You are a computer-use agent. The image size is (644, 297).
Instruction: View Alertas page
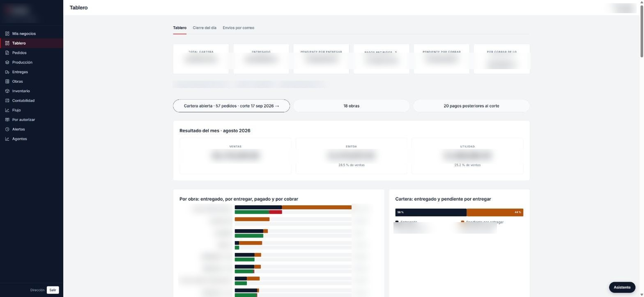pyautogui.click(x=32, y=129)
